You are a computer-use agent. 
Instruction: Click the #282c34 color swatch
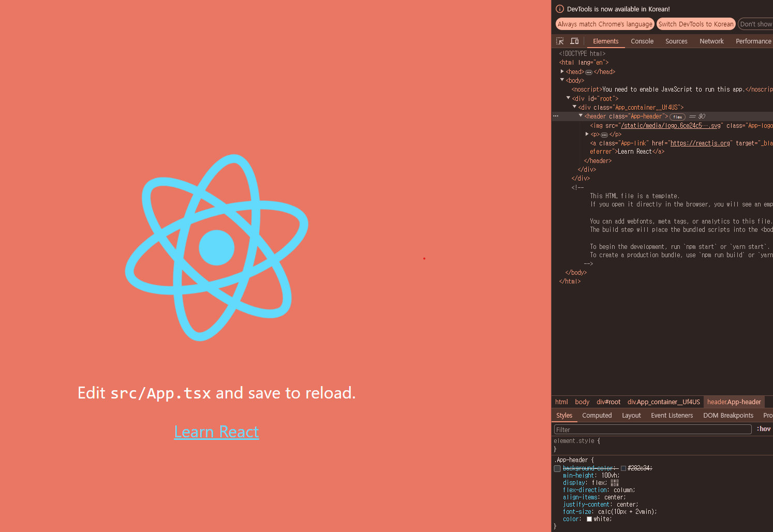click(623, 468)
